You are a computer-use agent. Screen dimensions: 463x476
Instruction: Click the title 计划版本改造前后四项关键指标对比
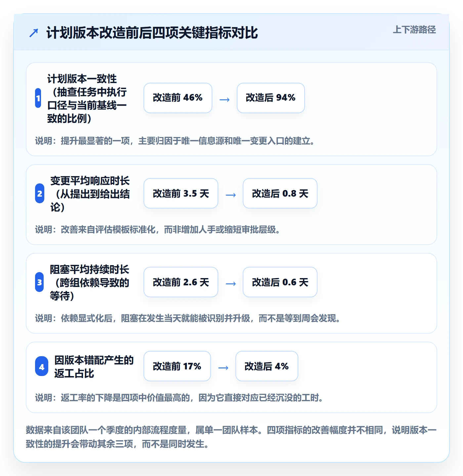152,33
